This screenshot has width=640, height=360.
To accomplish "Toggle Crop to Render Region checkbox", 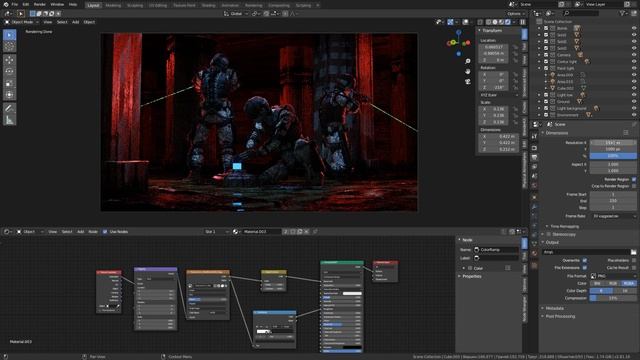I will [634, 186].
